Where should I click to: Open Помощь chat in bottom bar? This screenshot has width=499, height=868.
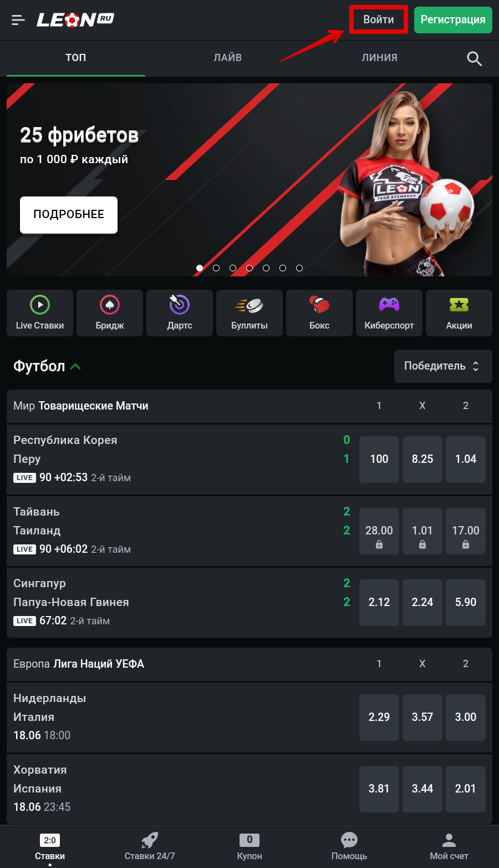click(x=349, y=846)
